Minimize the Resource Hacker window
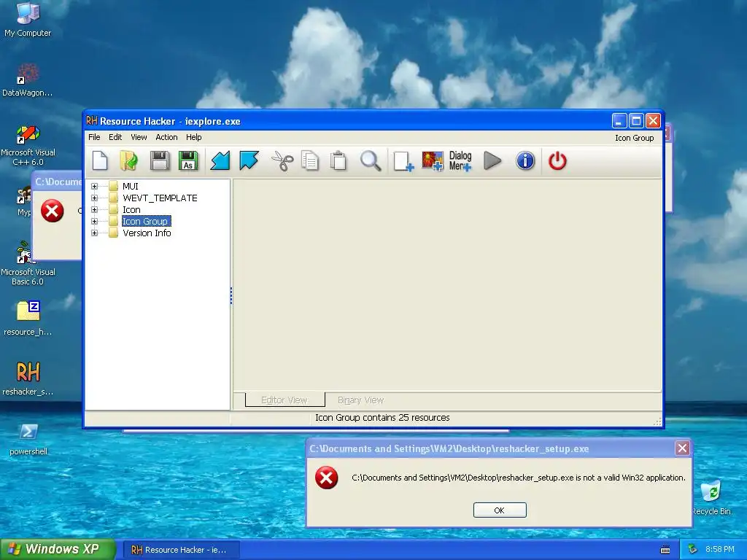Screen dimensions: 747x560 619,121
